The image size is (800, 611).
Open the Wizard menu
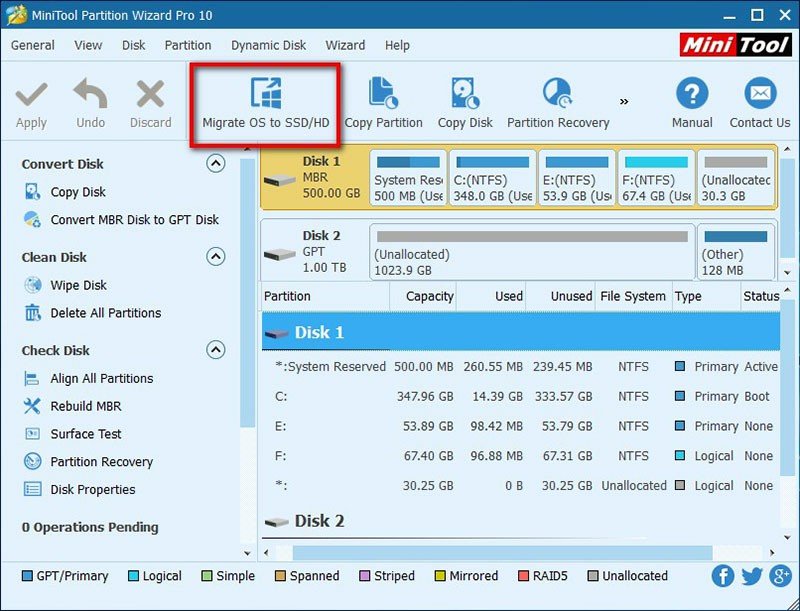click(345, 45)
